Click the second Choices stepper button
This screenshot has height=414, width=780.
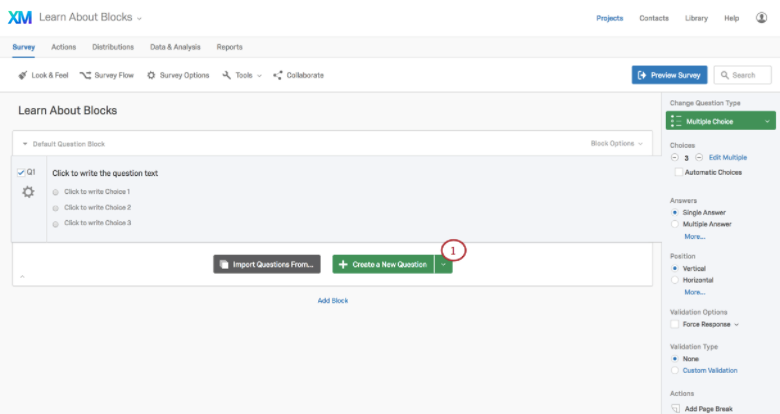pos(699,157)
